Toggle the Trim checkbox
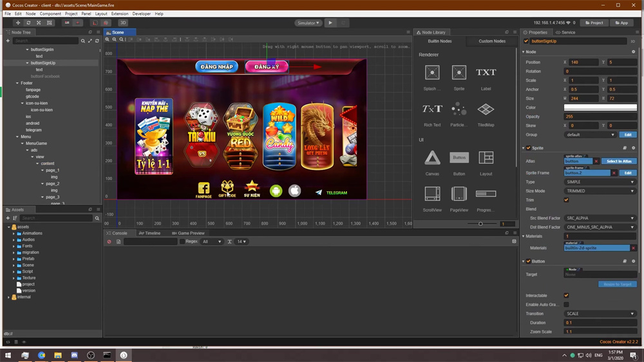Screen dimensions: 644x362 (566, 200)
